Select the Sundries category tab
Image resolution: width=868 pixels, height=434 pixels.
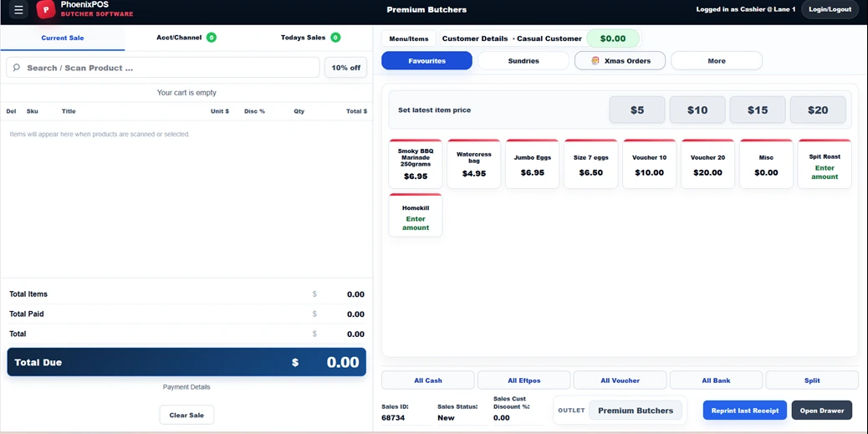(x=523, y=61)
